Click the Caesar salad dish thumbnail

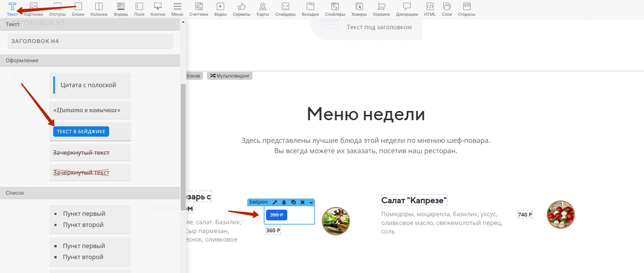tap(336, 221)
